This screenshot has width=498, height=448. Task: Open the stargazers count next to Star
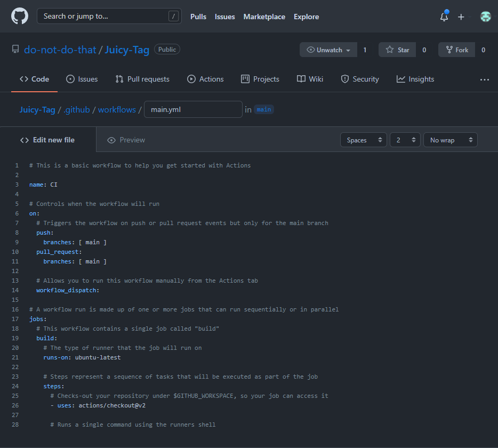(x=424, y=50)
